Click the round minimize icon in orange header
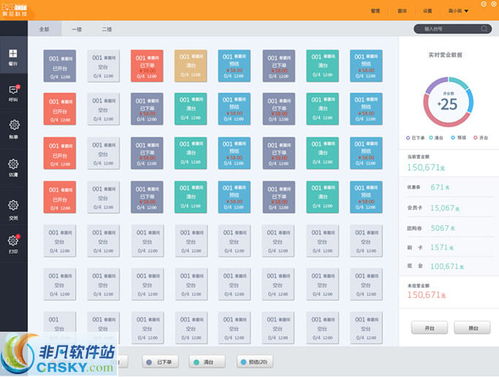 click(484, 4)
